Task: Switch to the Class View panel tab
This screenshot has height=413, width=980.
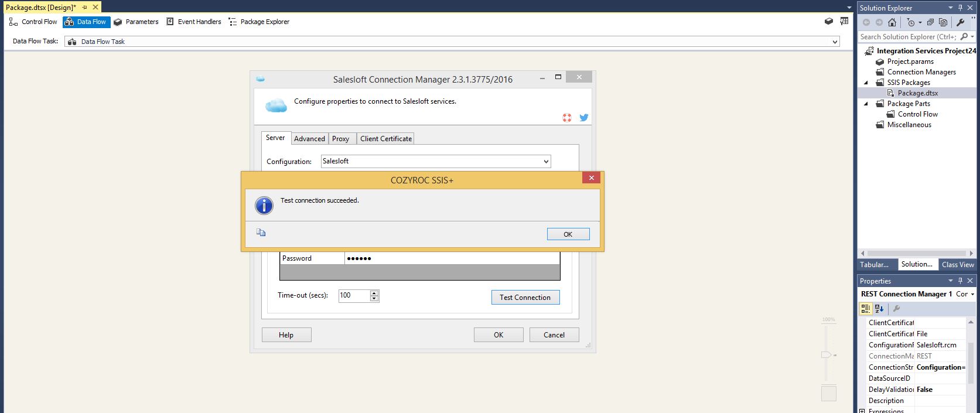Action: coord(958,265)
